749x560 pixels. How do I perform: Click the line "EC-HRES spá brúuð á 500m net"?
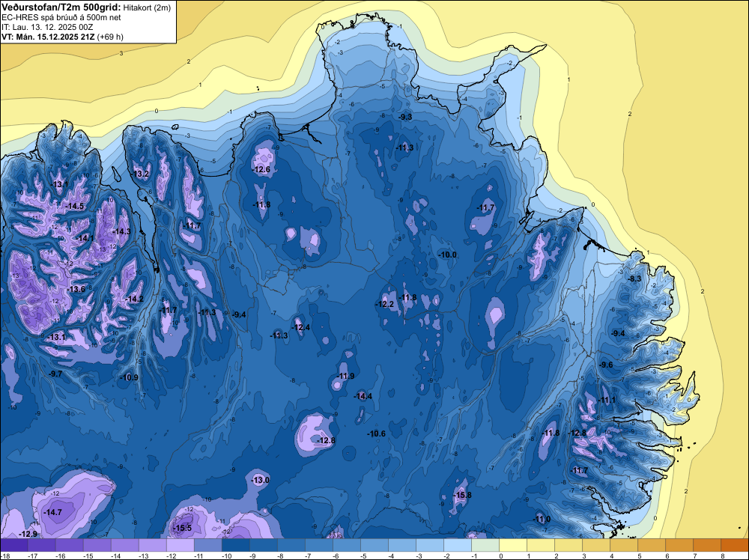[61, 17]
